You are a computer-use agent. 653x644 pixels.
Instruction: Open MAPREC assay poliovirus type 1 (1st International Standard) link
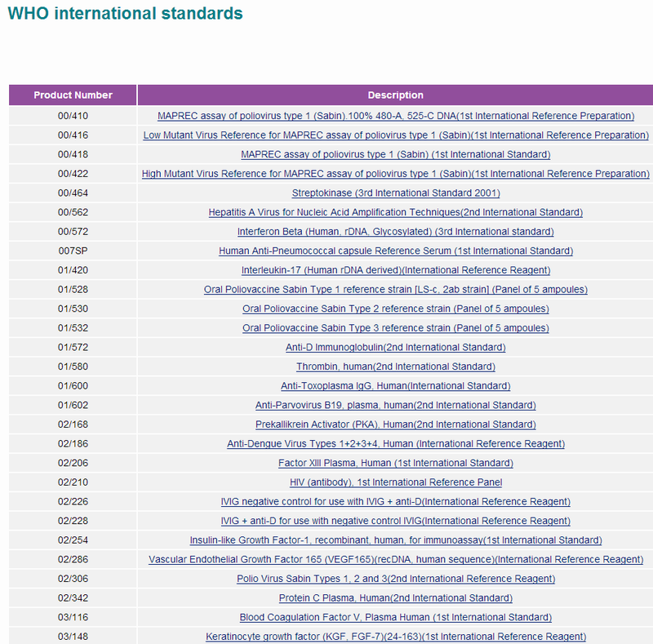pyautogui.click(x=396, y=154)
